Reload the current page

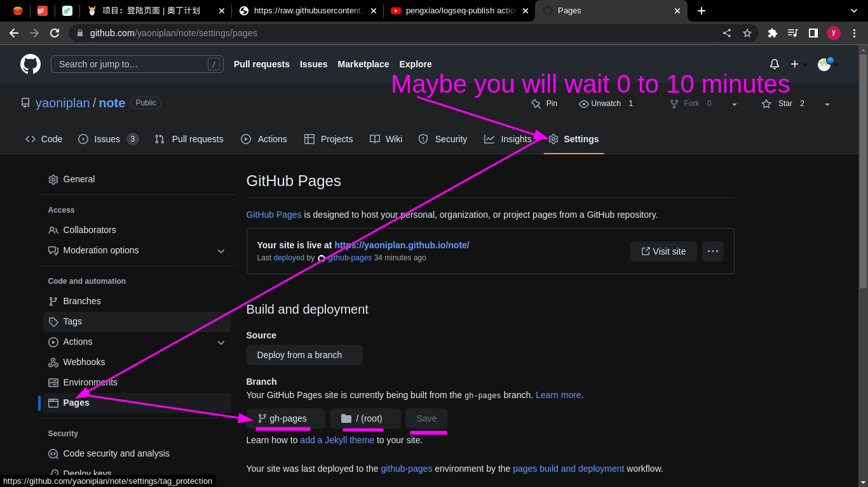click(x=55, y=33)
